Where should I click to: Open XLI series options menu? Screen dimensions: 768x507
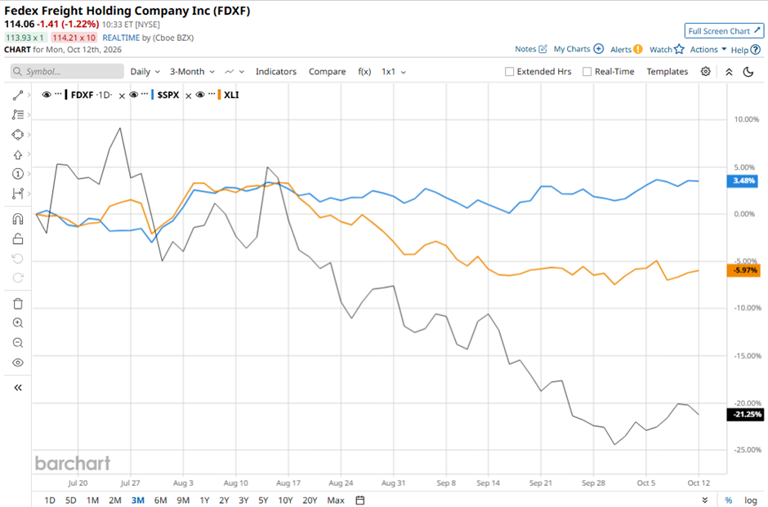point(211,94)
